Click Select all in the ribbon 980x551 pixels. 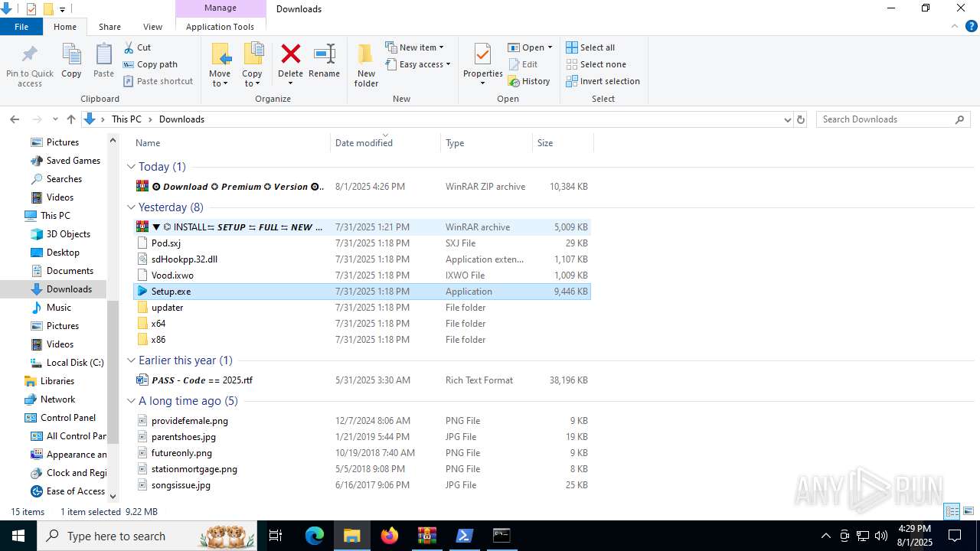tap(590, 47)
